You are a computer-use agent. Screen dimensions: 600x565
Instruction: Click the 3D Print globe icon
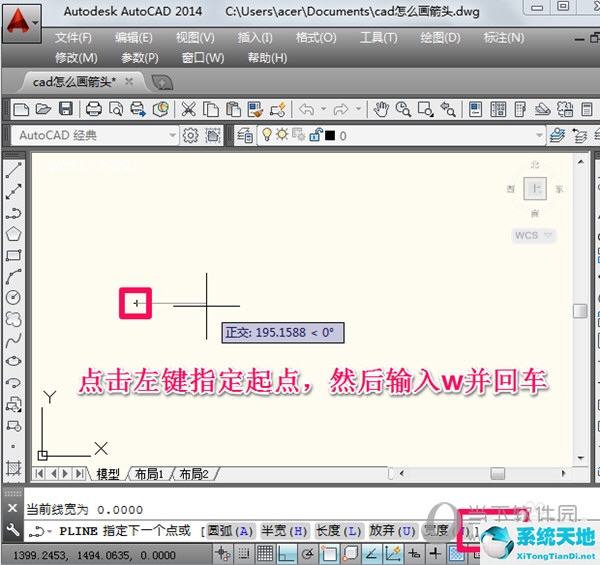161,109
